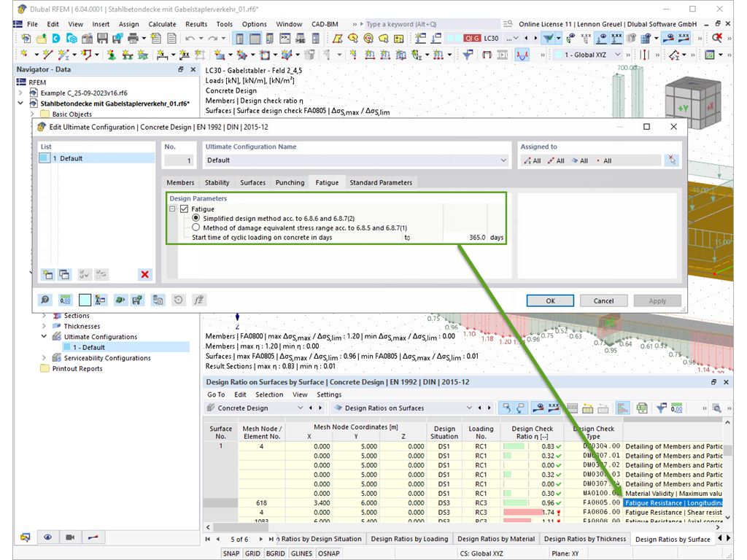Click the load-from-library green arrow icon
The width and height of the screenshot is (747, 560).
(x=120, y=300)
